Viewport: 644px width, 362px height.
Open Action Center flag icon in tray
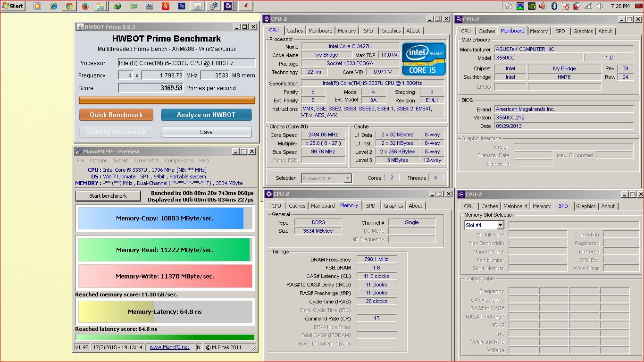566,6
